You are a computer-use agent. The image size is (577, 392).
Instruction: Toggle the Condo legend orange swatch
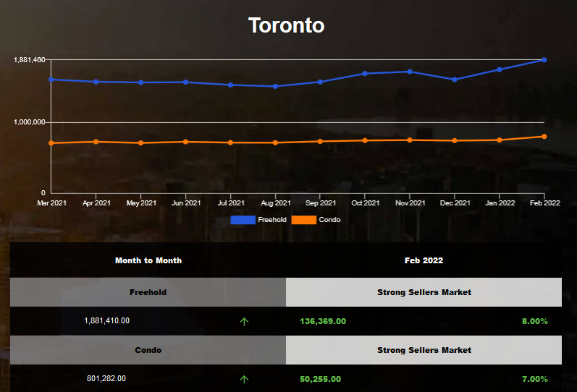click(303, 219)
